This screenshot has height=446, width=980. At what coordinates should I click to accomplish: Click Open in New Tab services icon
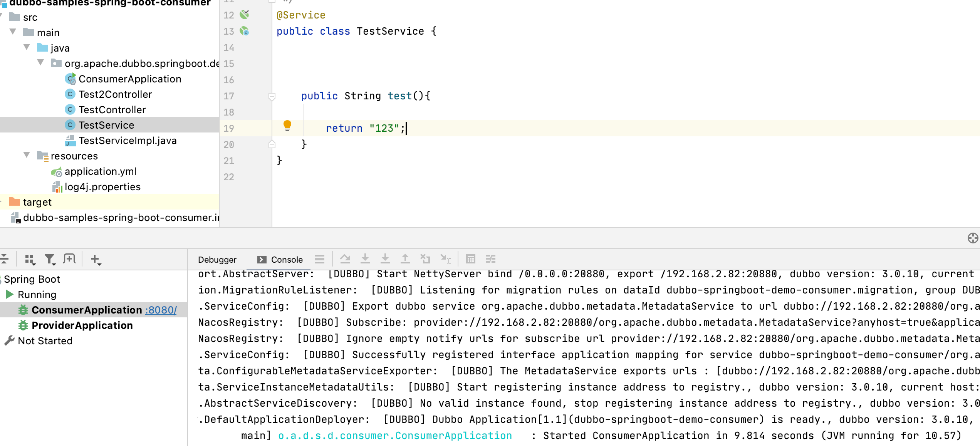tap(69, 259)
